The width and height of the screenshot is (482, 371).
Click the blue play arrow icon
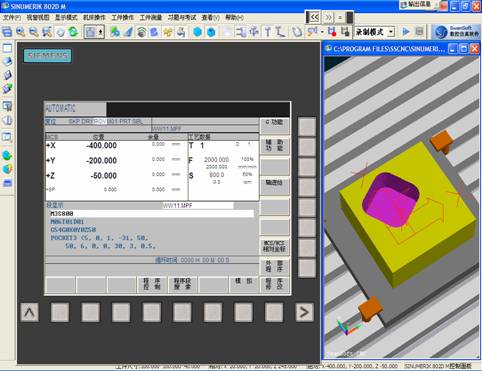coord(406,32)
